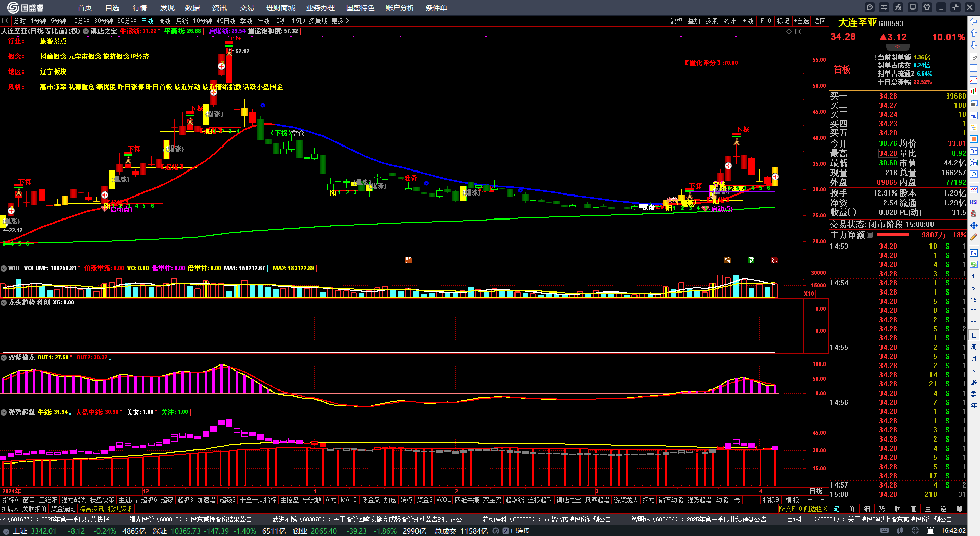Open the settings sliders icon in title bar
The width and height of the screenshot is (980, 536).
pos(884,7)
